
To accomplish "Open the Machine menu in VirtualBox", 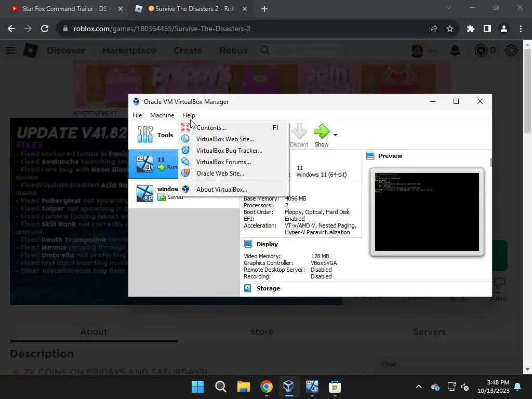I will 162,115.
